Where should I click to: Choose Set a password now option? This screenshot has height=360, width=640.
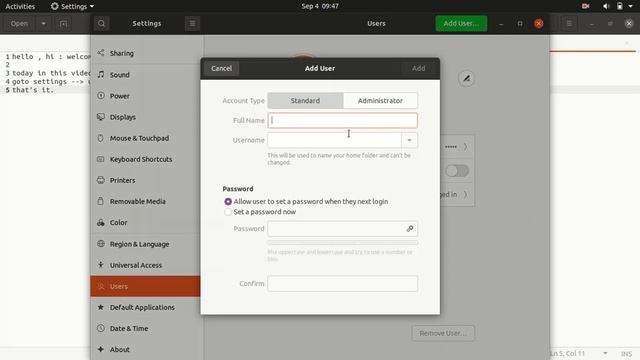point(260,212)
